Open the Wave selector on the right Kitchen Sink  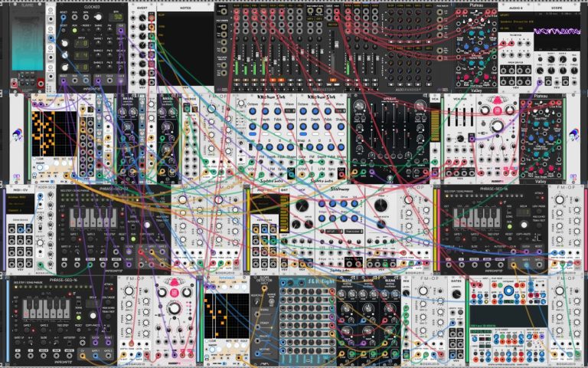click(x=340, y=110)
